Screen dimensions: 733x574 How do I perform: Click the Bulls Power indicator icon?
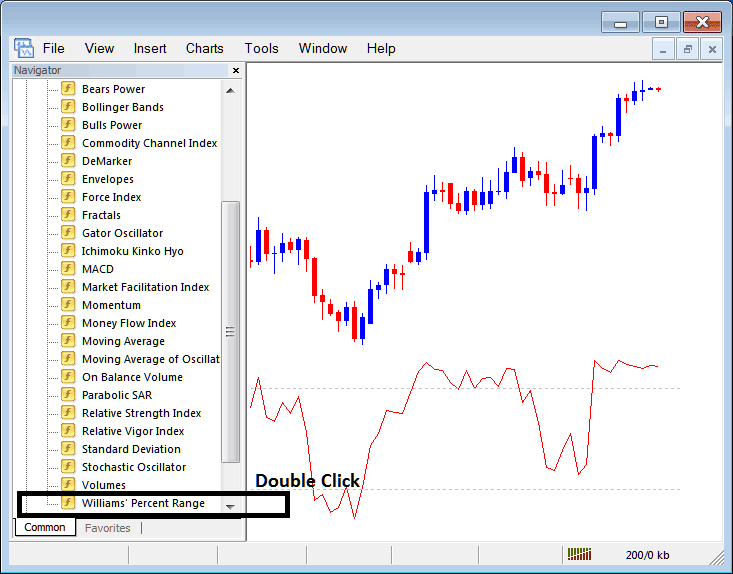(x=68, y=124)
